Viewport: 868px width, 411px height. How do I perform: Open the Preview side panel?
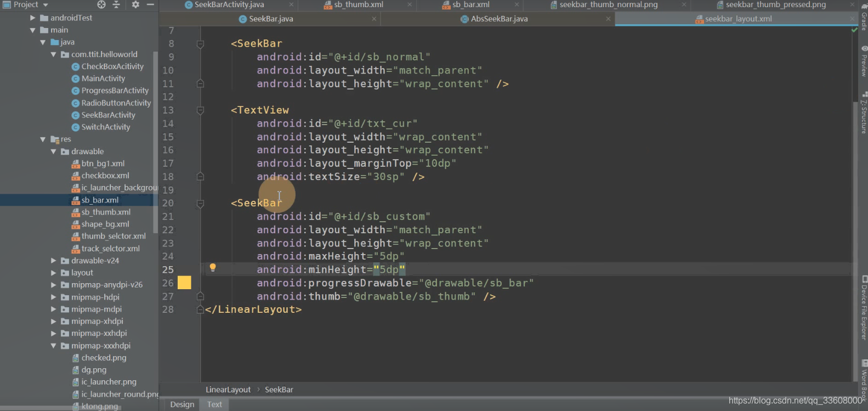864,61
